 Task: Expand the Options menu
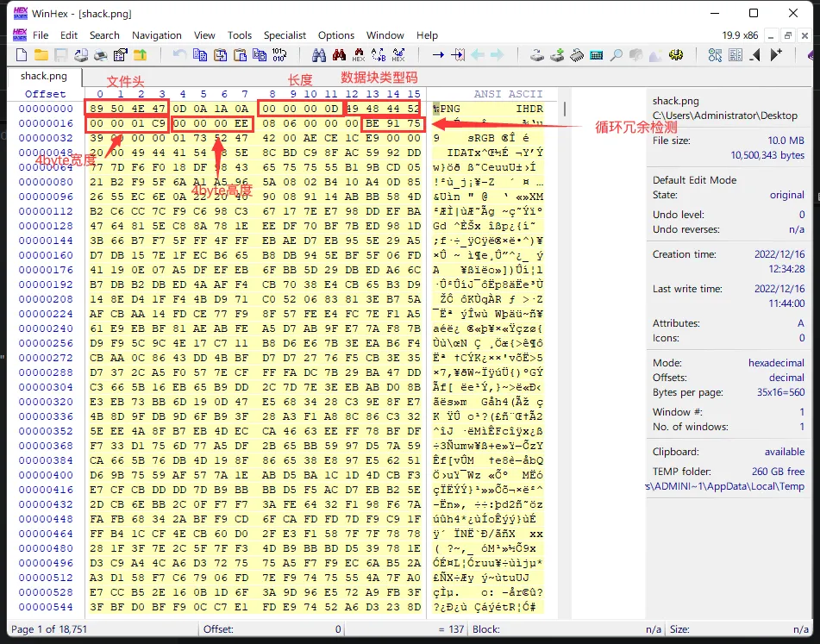pos(336,35)
